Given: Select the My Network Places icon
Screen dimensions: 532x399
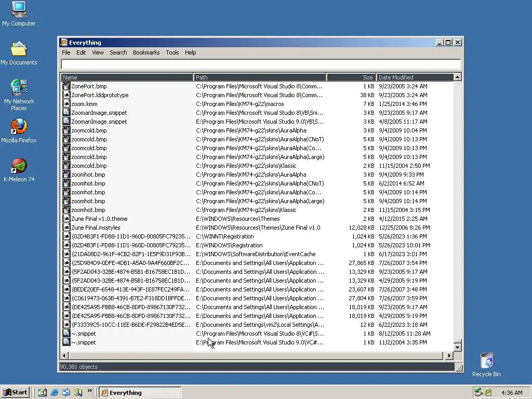Looking at the screenshot, I should click(x=19, y=87).
